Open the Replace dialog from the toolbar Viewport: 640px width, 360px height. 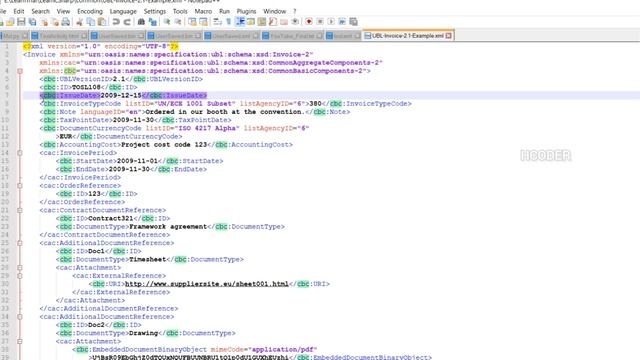(x=153, y=22)
